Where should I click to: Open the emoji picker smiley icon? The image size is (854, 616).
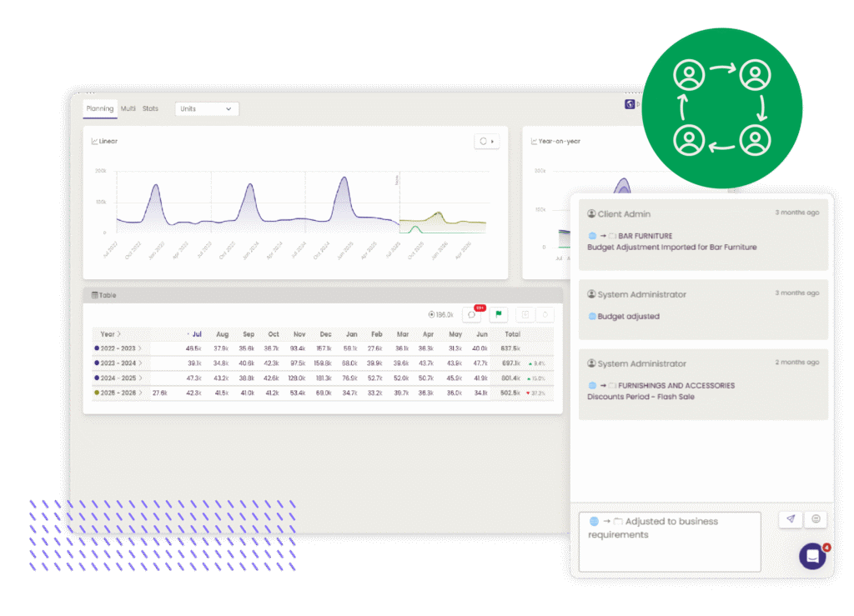point(816,519)
